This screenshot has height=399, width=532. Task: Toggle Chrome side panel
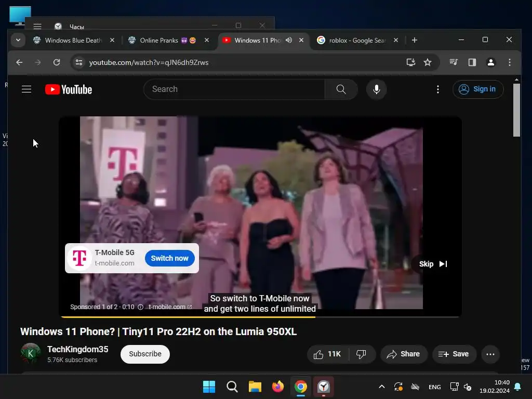click(x=472, y=62)
